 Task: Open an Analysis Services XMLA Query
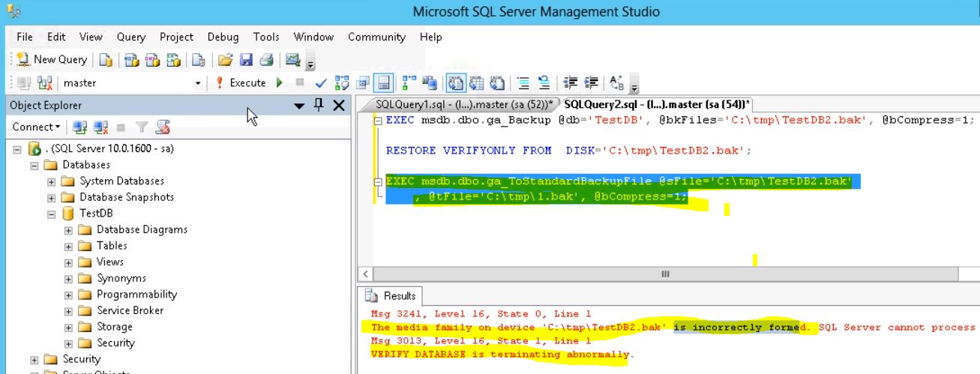pyautogui.click(x=173, y=60)
